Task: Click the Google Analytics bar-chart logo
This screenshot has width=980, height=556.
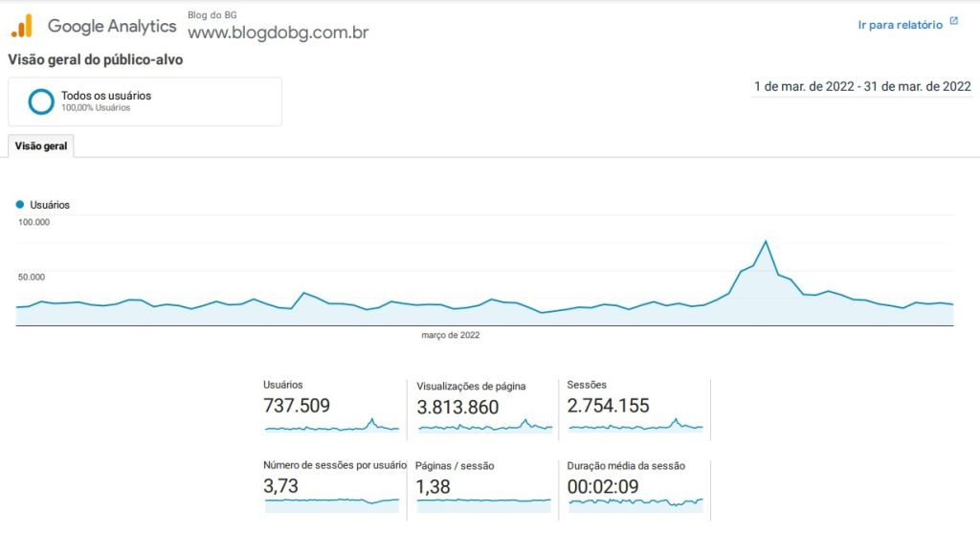Action: tap(23, 26)
